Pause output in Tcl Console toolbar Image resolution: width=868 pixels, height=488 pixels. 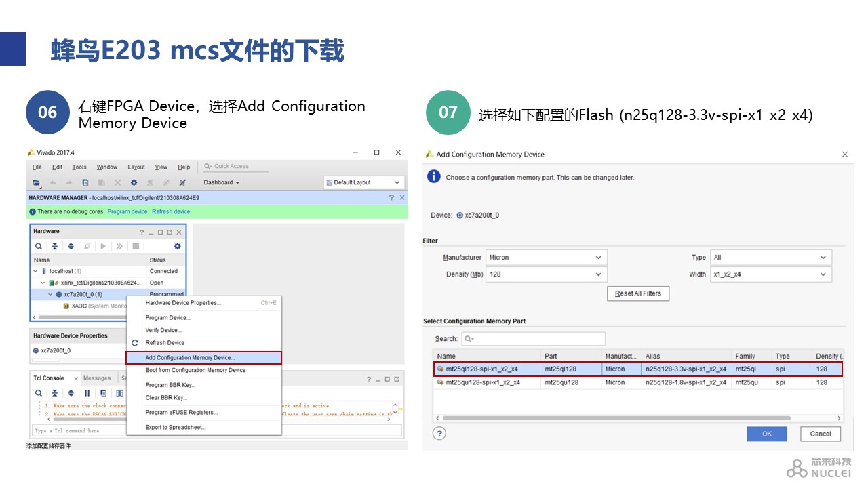(87, 393)
